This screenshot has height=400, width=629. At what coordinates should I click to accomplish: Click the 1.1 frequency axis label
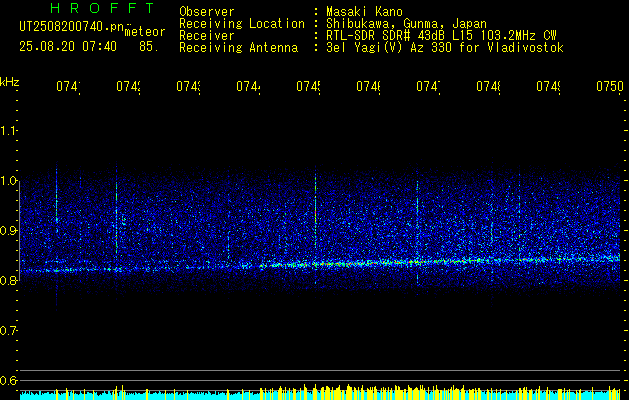pyautogui.click(x=8, y=130)
